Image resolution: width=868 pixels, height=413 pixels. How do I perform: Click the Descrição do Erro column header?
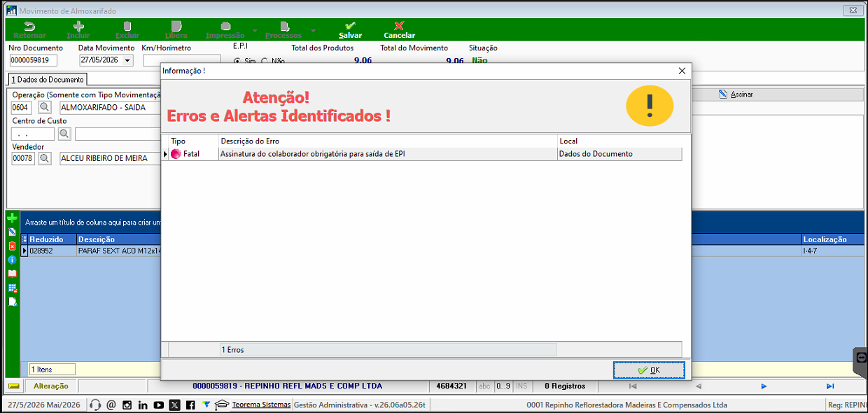[388, 141]
